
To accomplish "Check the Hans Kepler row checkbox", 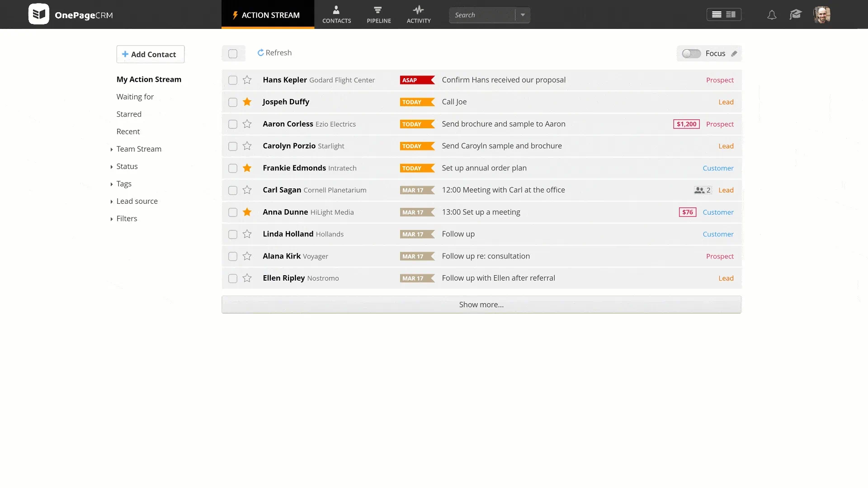I will tap(233, 80).
